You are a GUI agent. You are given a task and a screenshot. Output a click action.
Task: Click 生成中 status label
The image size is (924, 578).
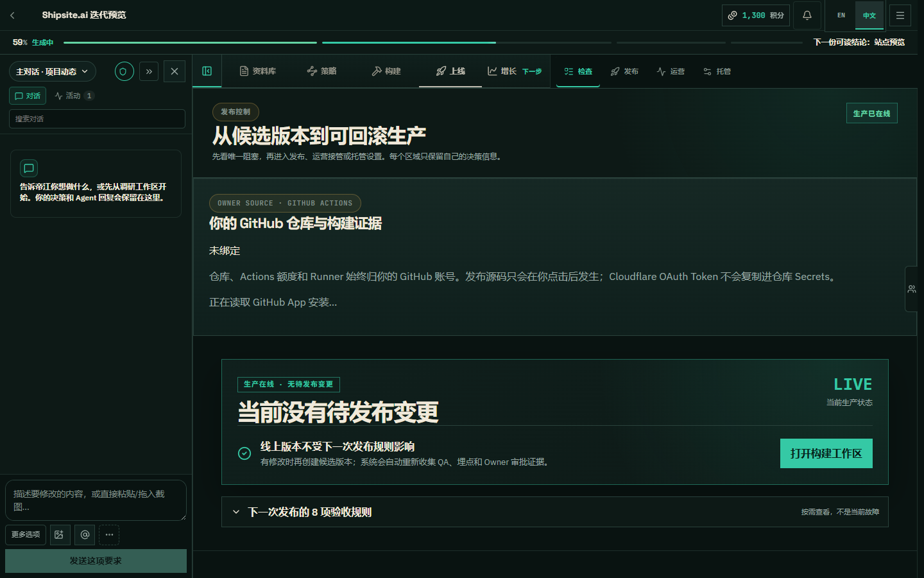coord(42,42)
